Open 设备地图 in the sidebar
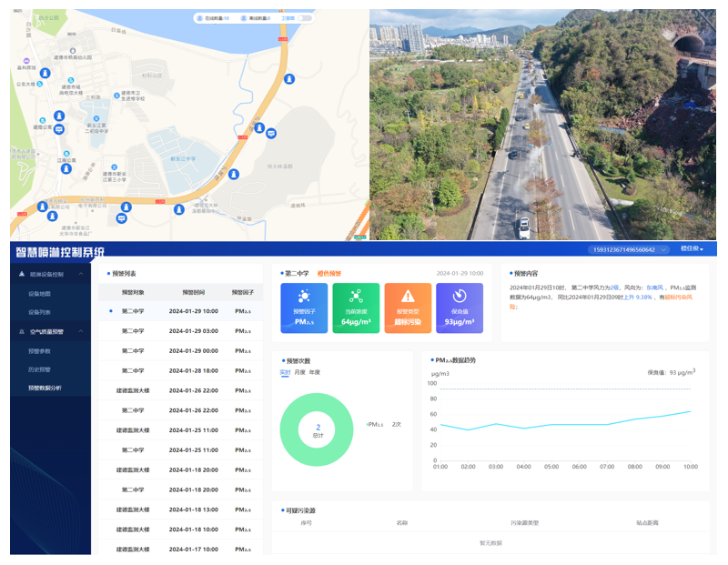 (39, 294)
